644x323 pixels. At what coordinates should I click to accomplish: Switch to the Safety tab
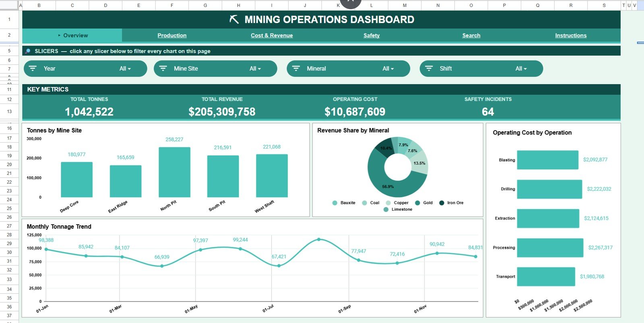[372, 35]
